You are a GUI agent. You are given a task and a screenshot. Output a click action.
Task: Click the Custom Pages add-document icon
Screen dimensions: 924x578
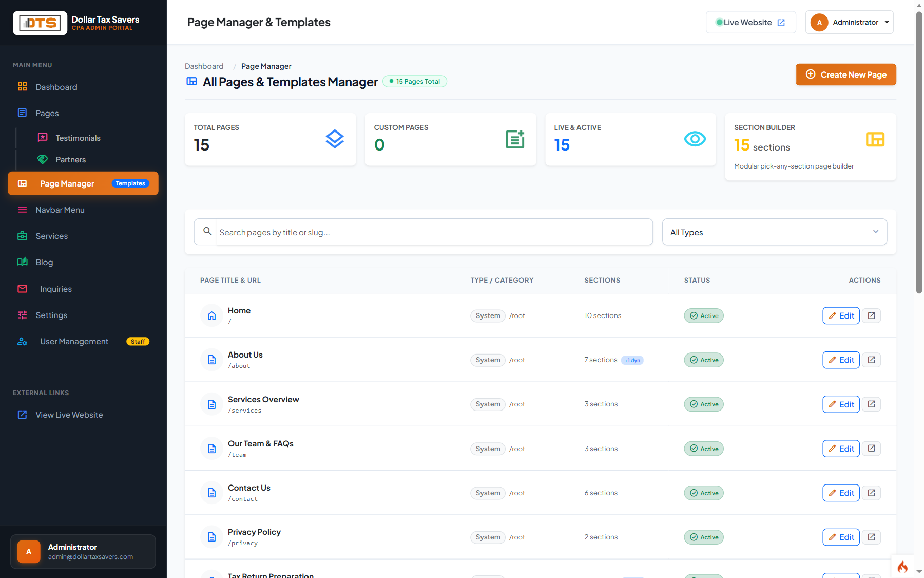515,139
